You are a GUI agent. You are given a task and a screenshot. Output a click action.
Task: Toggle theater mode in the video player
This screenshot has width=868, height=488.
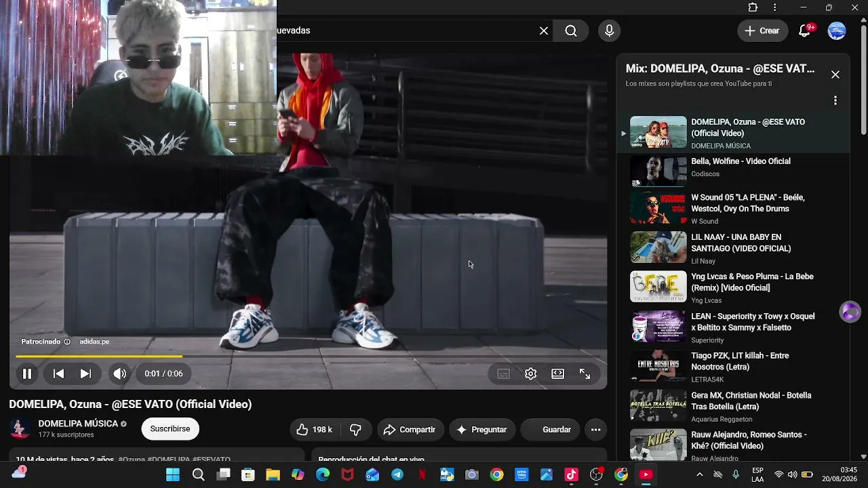557,373
